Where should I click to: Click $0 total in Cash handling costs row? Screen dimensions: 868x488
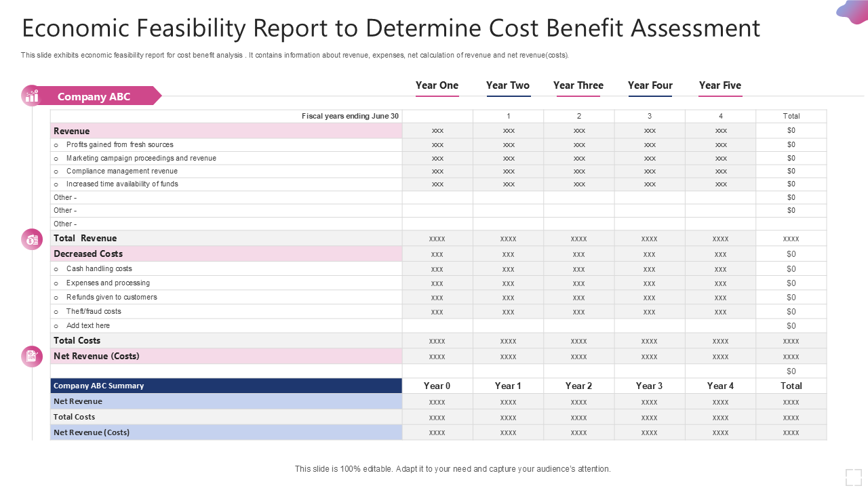click(791, 269)
